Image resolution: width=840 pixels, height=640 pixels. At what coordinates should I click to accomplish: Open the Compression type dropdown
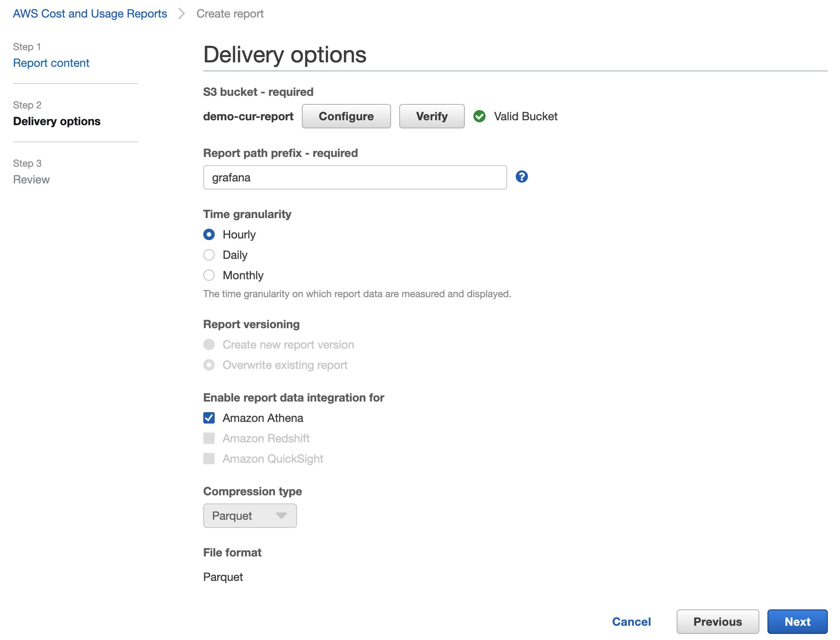250,515
